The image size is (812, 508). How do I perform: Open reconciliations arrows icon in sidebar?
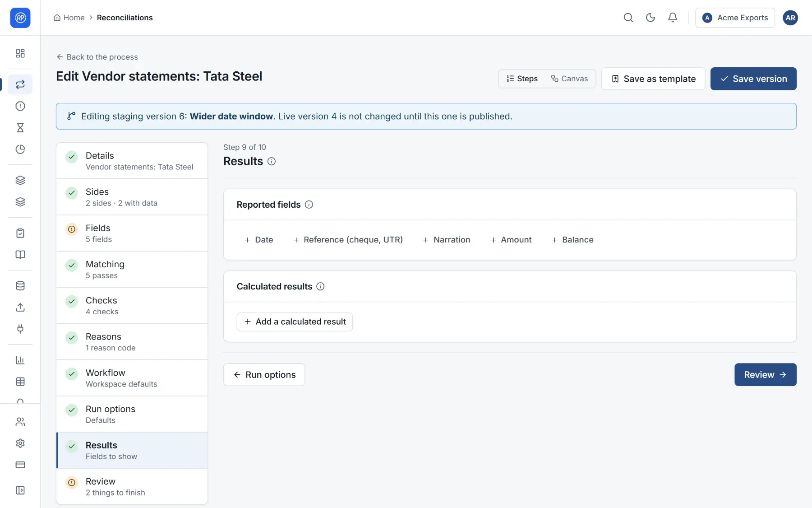coord(20,84)
